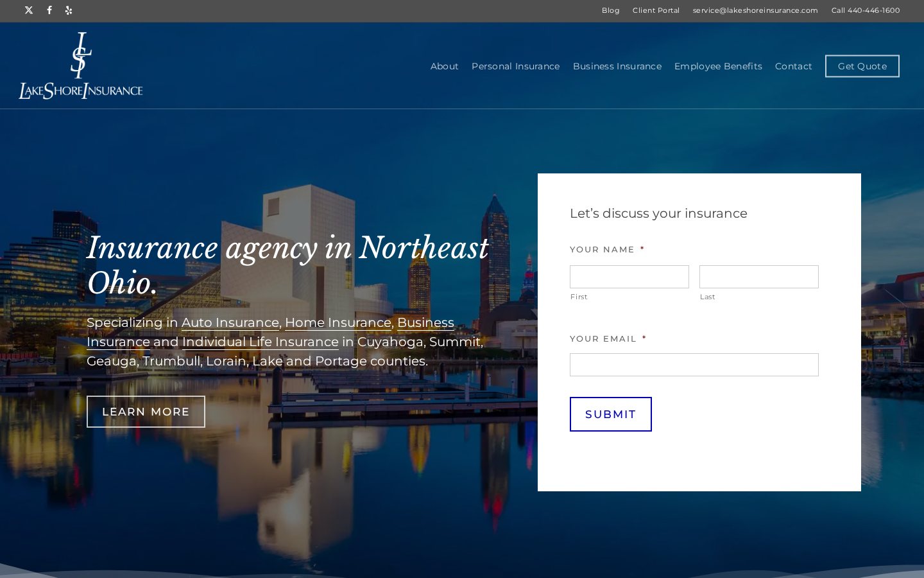Focus the First name field
Viewport: 924px width, 578px height.
click(629, 277)
